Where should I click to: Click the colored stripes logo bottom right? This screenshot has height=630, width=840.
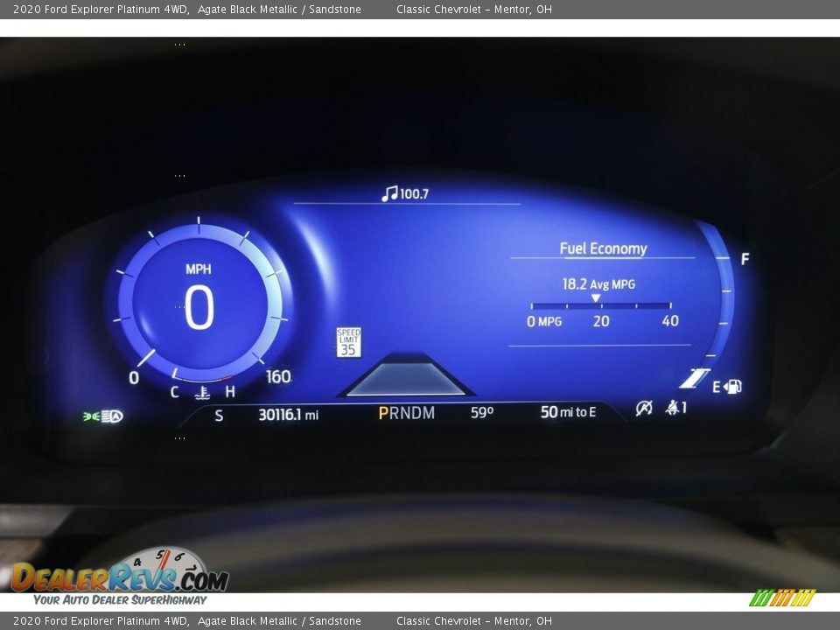pyautogui.click(x=782, y=598)
